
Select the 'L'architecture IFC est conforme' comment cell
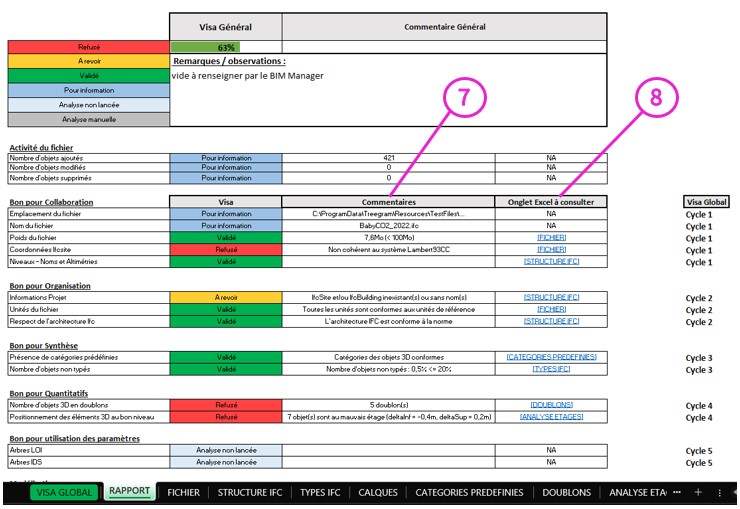[x=389, y=321]
